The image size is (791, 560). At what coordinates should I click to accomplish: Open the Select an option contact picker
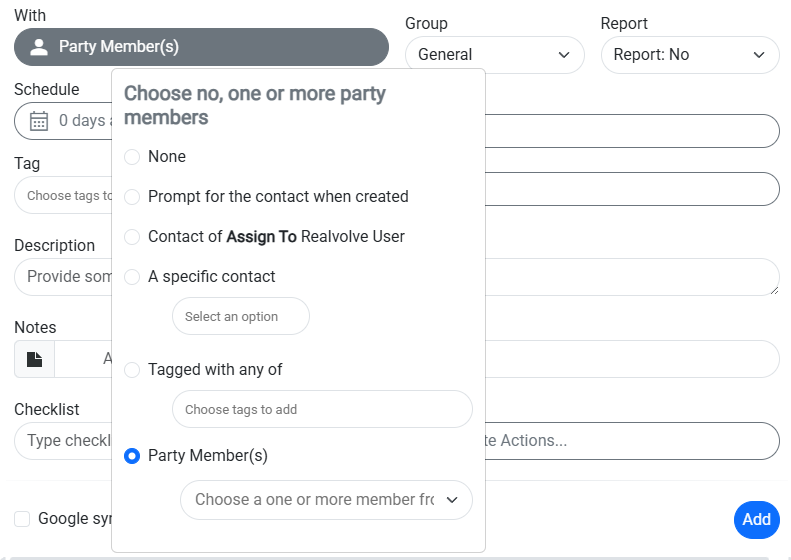pos(241,317)
